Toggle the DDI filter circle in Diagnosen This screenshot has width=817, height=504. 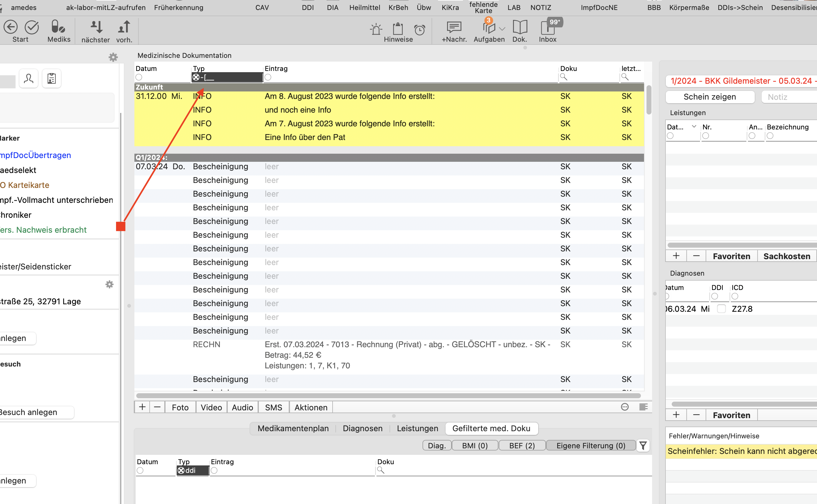tap(715, 296)
